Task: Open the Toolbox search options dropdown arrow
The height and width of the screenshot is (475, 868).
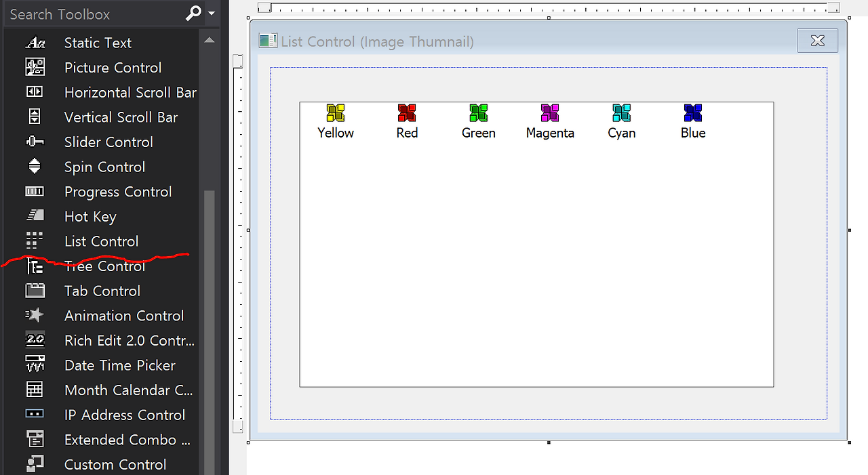Action: click(x=211, y=14)
